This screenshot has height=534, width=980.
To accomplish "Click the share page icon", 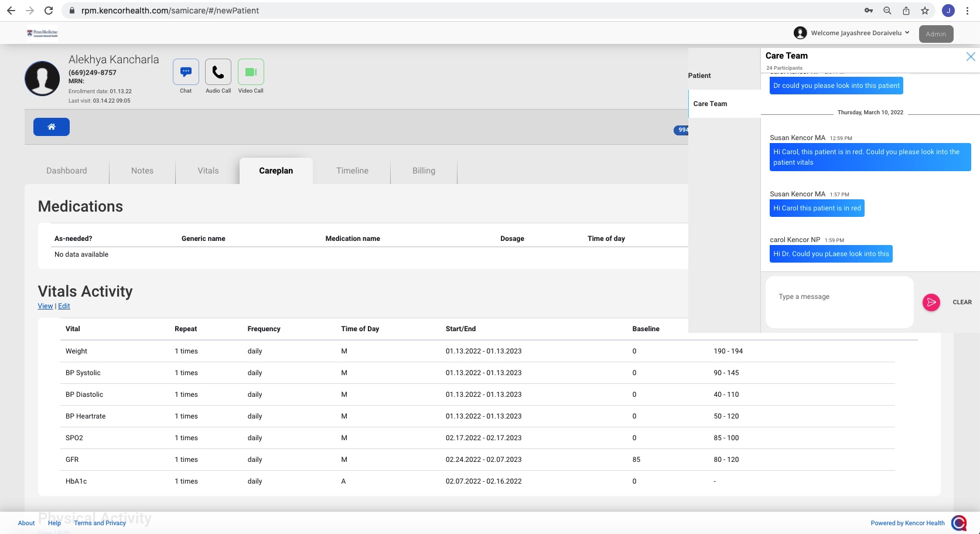I will (x=906, y=11).
